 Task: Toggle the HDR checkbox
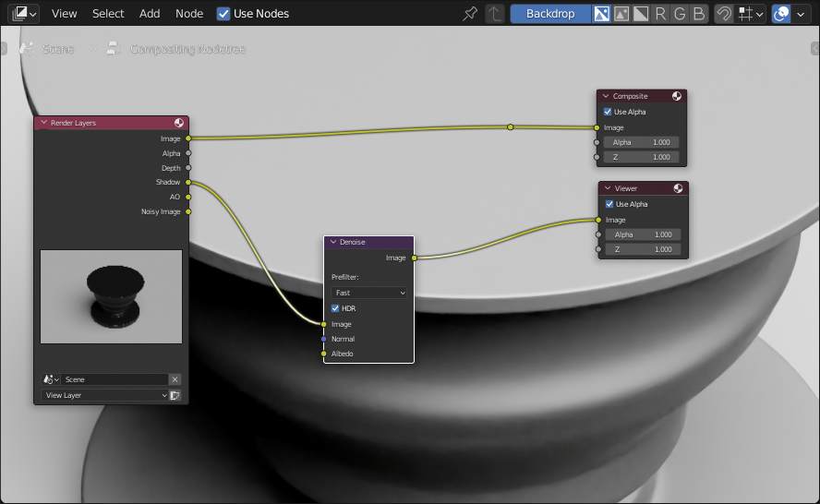click(x=335, y=308)
